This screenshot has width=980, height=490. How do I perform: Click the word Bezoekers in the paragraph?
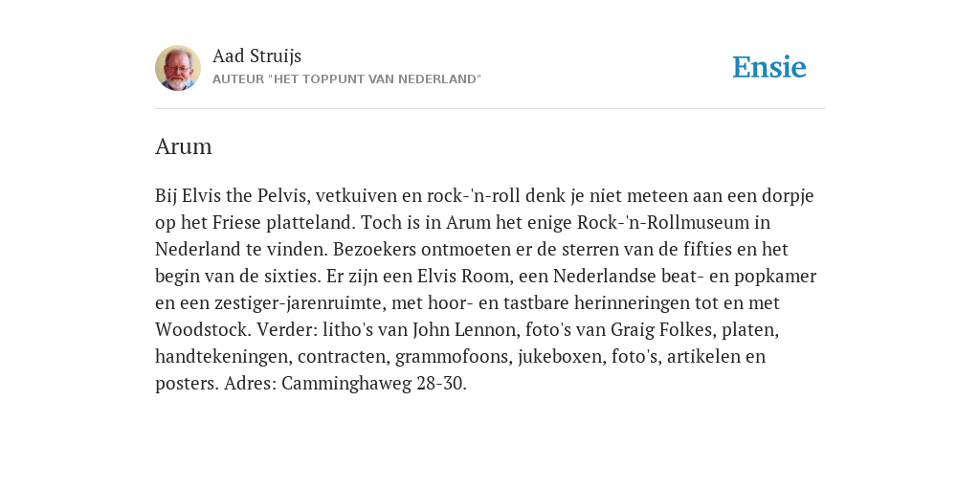(x=374, y=250)
